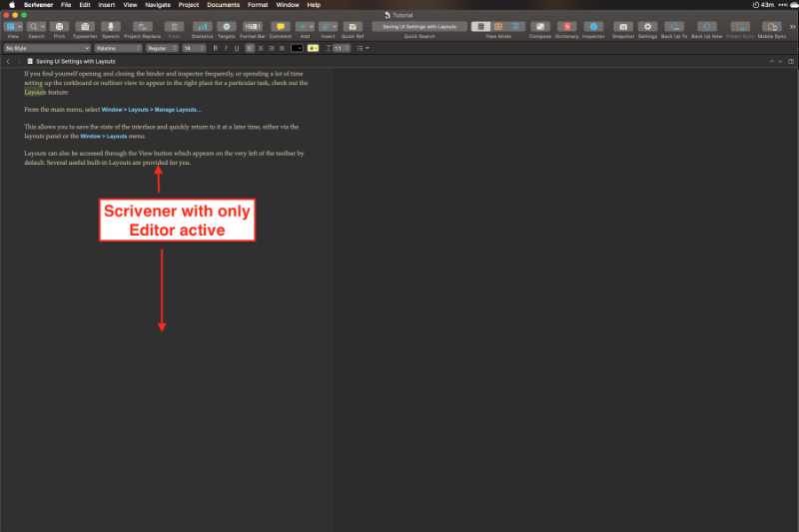Open Project Replace tool
The height and width of the screenshot is (532, 799).
click(x=142, y=27)
